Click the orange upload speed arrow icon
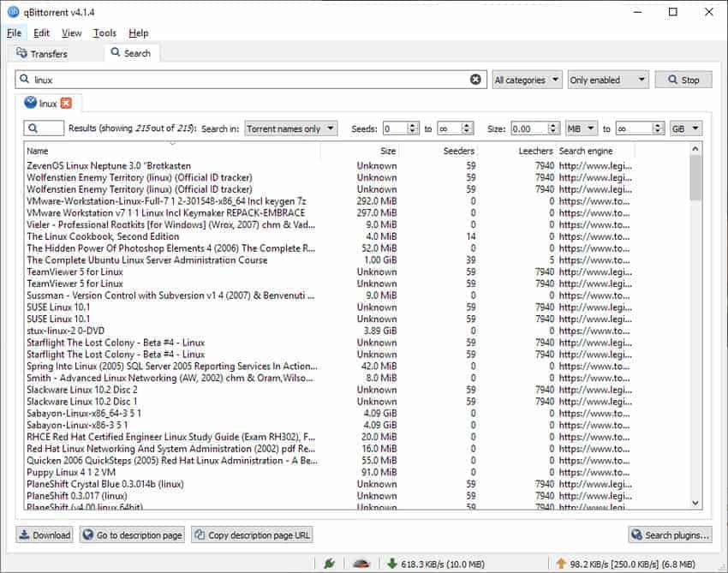The width and height of the screenshot is (728, 573). pos(561,564)
